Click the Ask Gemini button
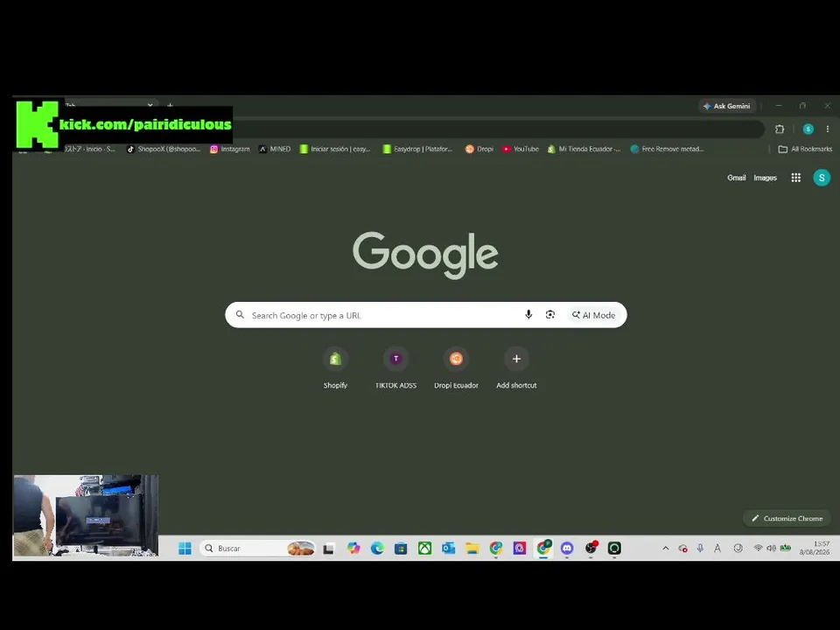Image resolution: width=840 pixels, height=630 pixels. pyautogui.click(x=727, y=106)
